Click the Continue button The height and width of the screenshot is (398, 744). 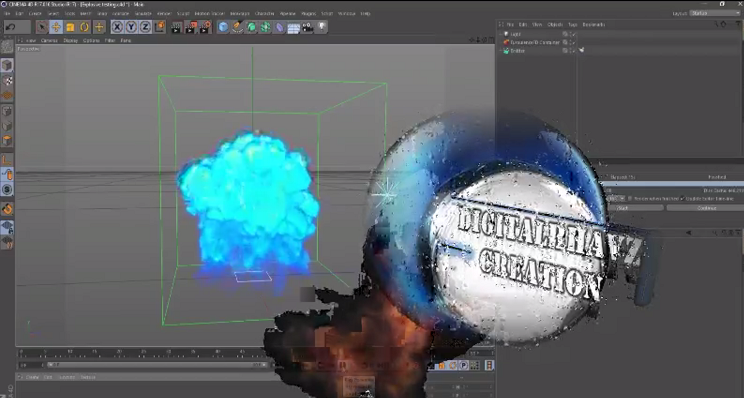pos(706,208)
